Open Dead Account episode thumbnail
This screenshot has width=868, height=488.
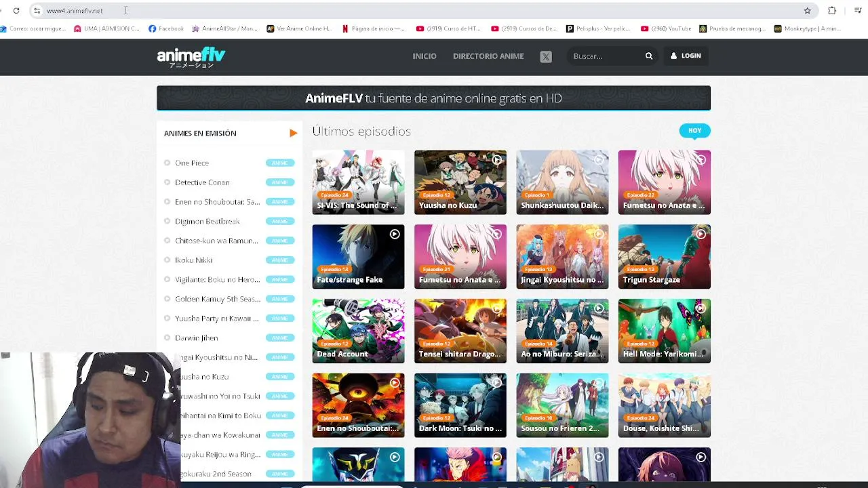click(358, 331)
